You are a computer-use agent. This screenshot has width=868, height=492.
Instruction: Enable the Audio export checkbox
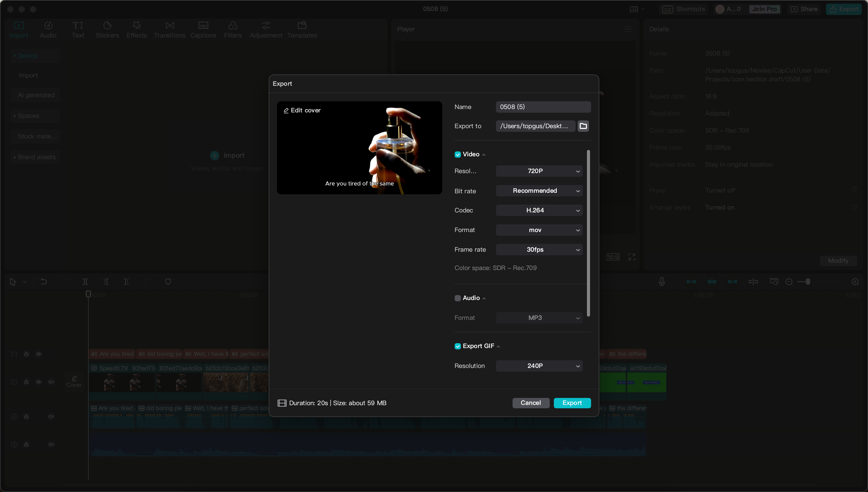458,298
